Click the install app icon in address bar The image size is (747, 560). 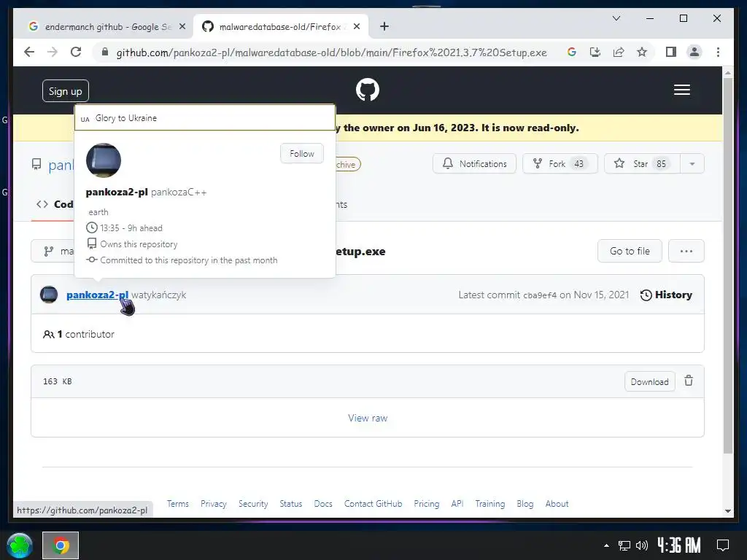[x=595, y=52]
